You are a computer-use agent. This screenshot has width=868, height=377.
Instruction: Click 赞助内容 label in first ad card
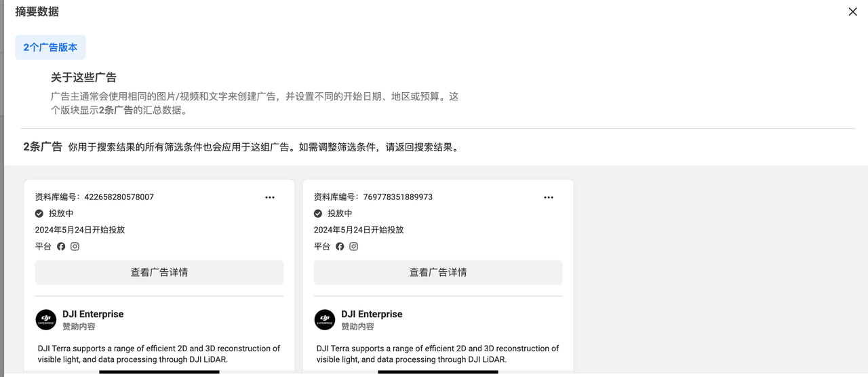pyautogui.click(x=79, y=327)
